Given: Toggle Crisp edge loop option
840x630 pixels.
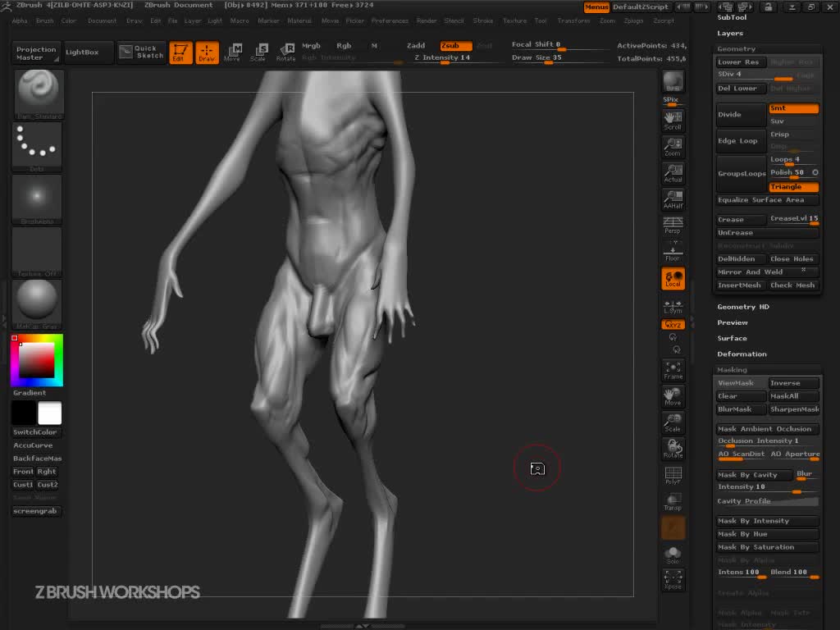Looking at the screenshot, I should 793,135.
